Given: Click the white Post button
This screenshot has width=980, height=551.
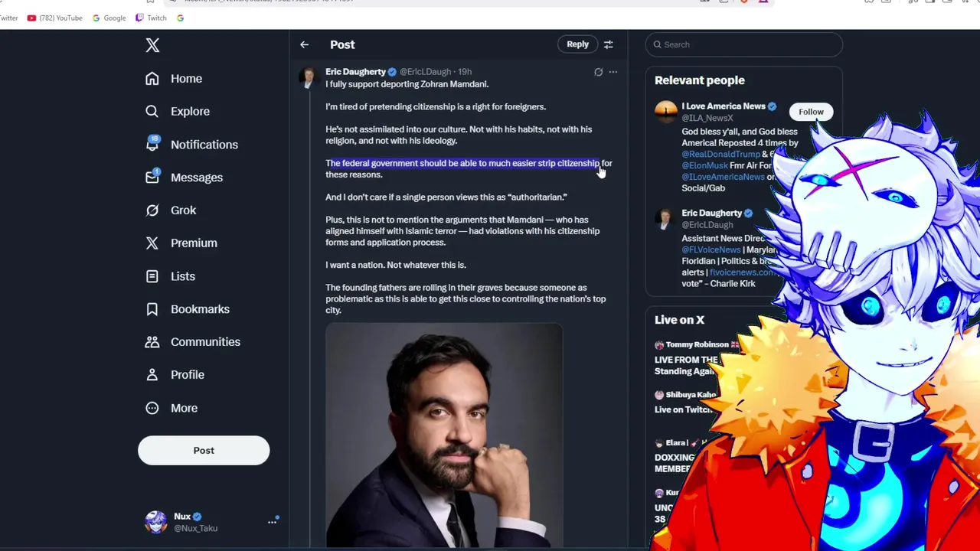Looking at the screenshot, I should pyautogui.click(x=204, y=451).
